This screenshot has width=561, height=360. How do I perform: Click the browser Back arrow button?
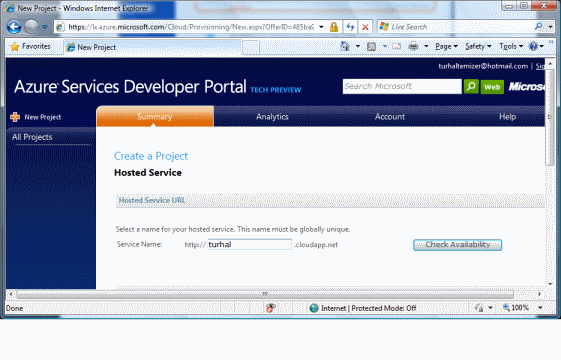[14, 27]
